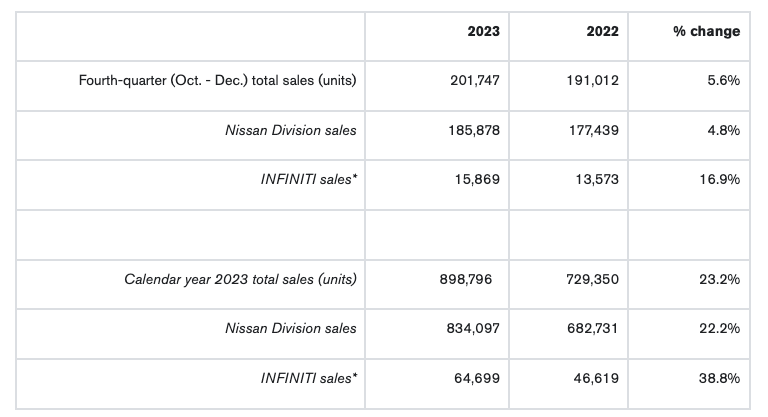Click the 2022 column header
Viewport: 768px width, 417px height.
[602, 31]
